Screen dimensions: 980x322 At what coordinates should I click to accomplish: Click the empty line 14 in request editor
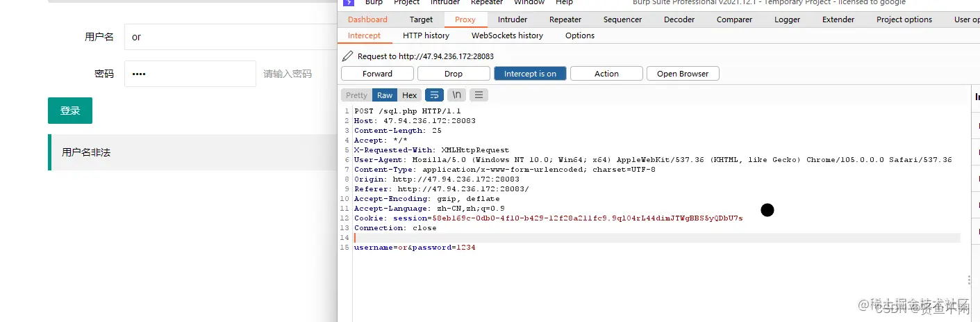[656, 238]
